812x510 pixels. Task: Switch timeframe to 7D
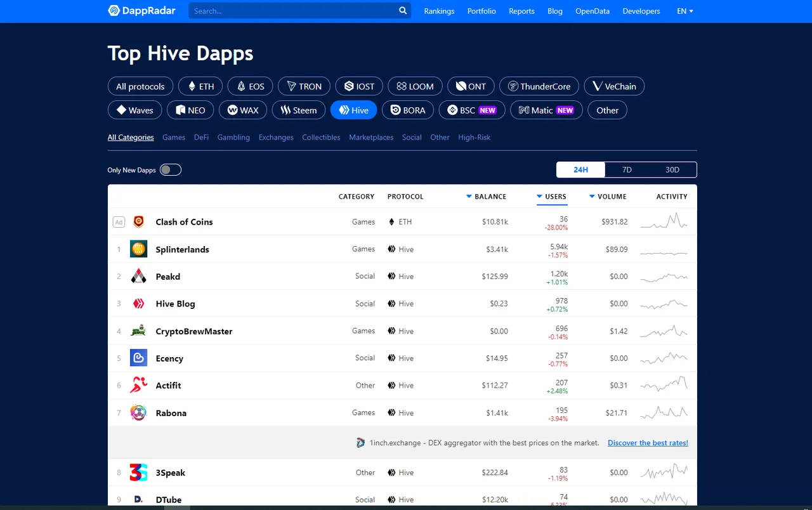[x=627, y=169]
